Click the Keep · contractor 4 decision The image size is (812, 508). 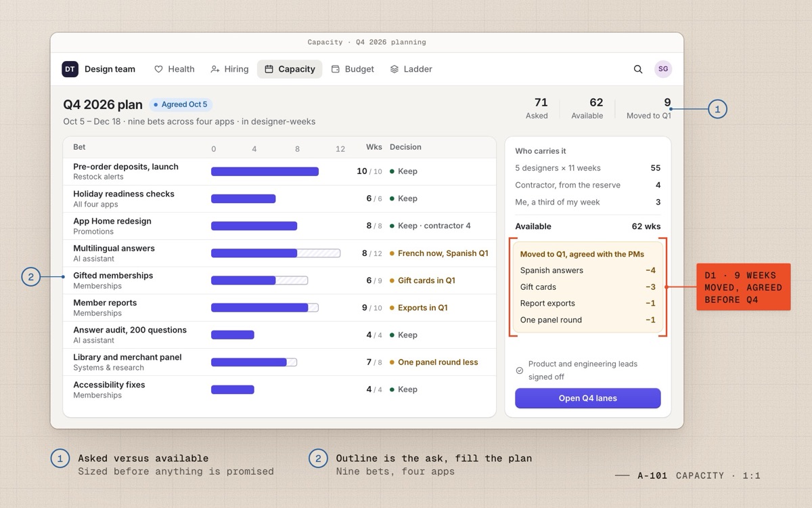(x=430, y=226)
